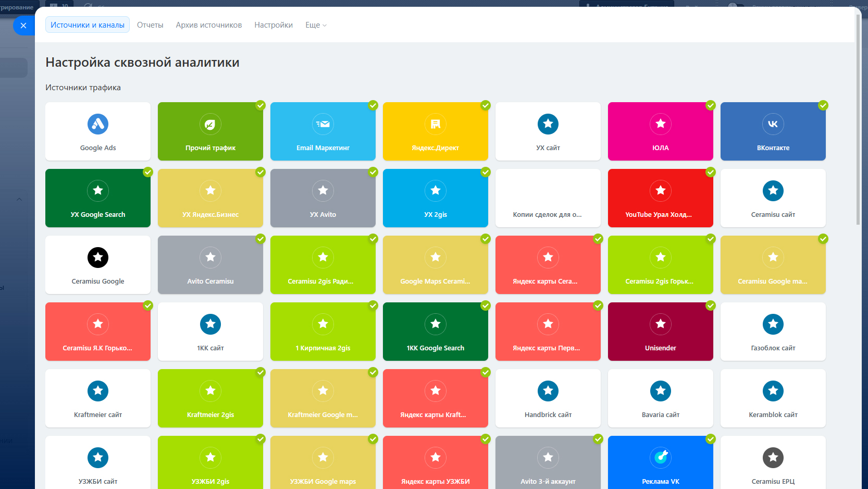Toggle the checkmark on ВКонтакте card
The image size is (868, 489).
coord(823,105)
